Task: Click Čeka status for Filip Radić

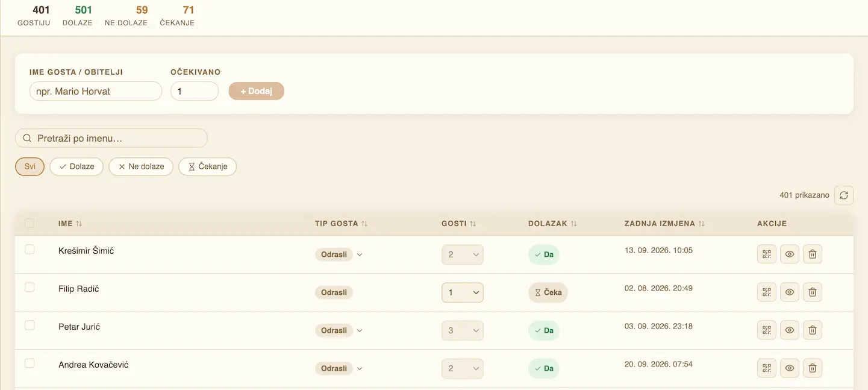Action: (x=548, y=292)
